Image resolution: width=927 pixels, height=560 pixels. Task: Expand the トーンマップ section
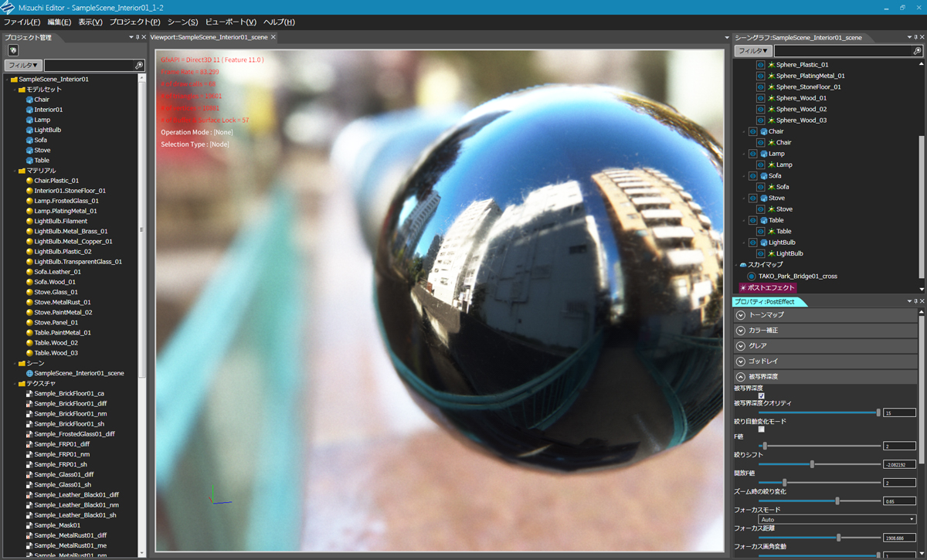click(x=741, y=315)
